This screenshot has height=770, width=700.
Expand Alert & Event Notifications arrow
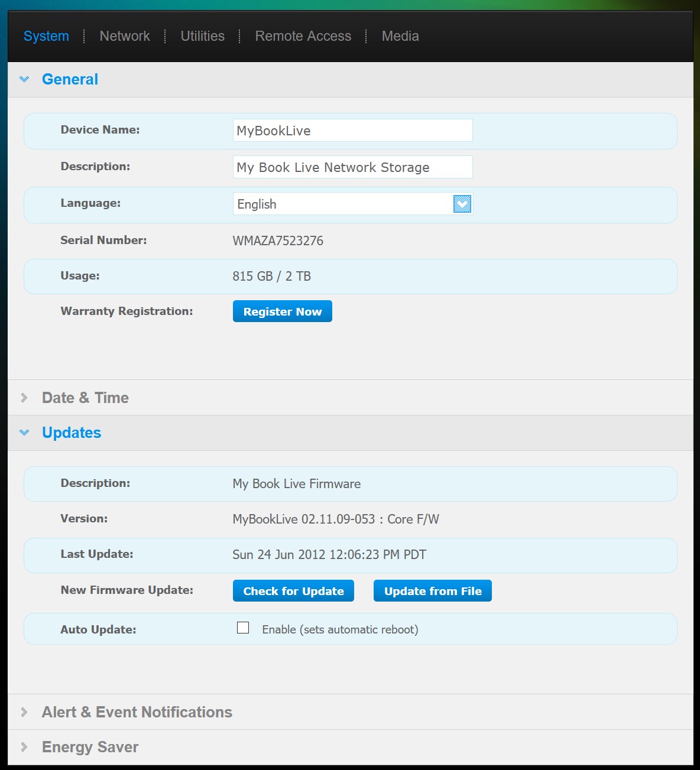[x=24, y=712]
